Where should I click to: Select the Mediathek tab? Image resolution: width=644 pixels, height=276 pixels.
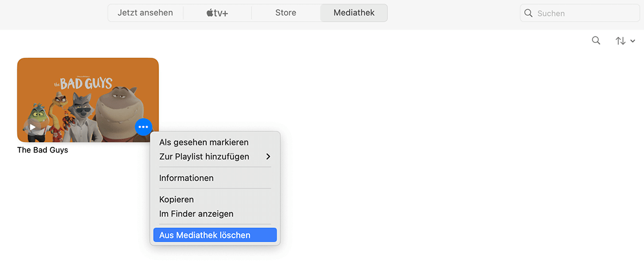[x=354, y=13]
